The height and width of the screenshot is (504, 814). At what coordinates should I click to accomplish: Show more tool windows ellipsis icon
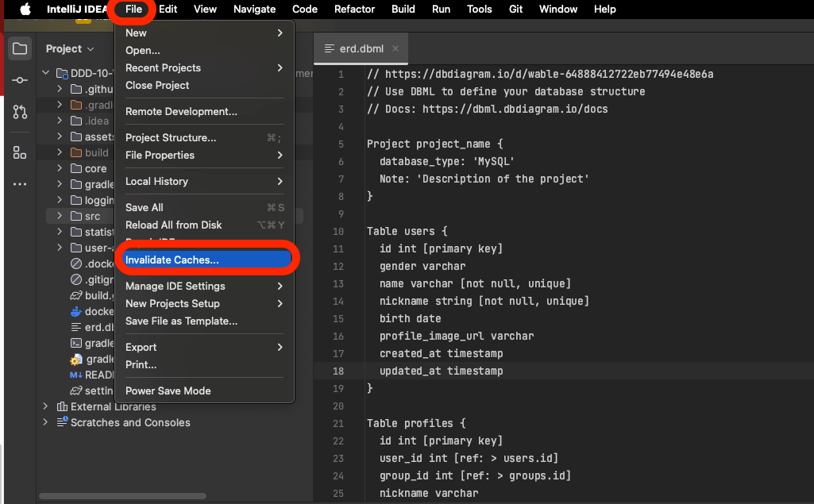pyautogui.click(x=20, y=184)
